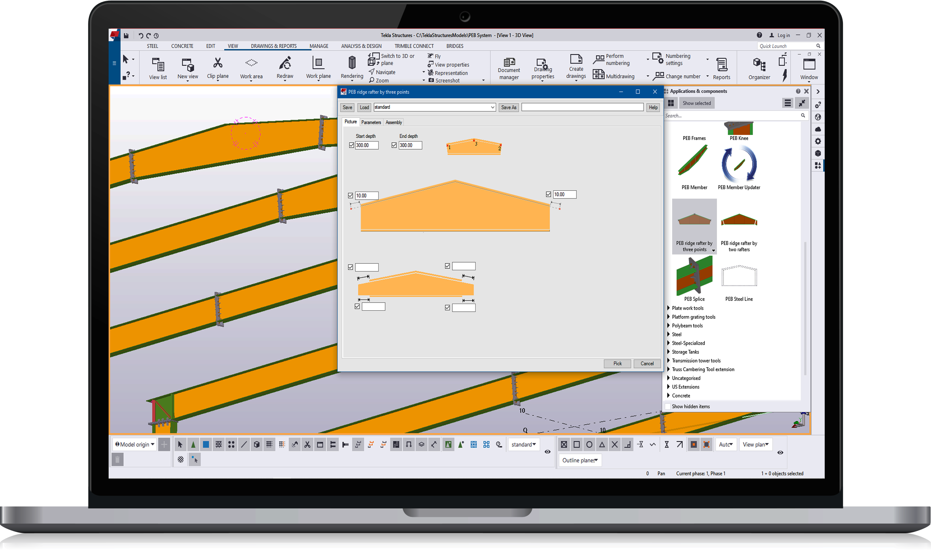The image size is (931, 560).
Task: Open Document manager
Action: [509, 68]
